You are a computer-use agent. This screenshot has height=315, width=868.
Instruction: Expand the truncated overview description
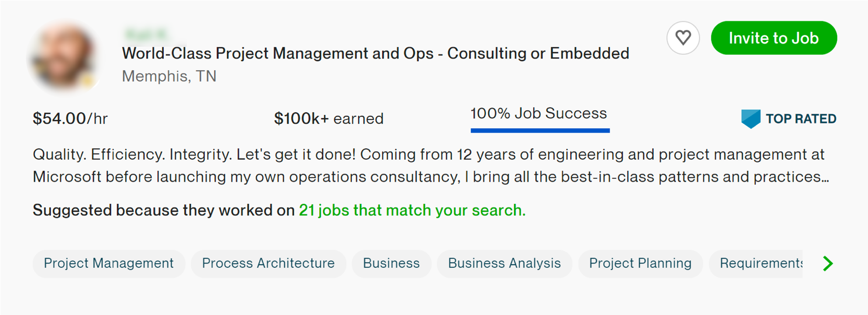821,177
